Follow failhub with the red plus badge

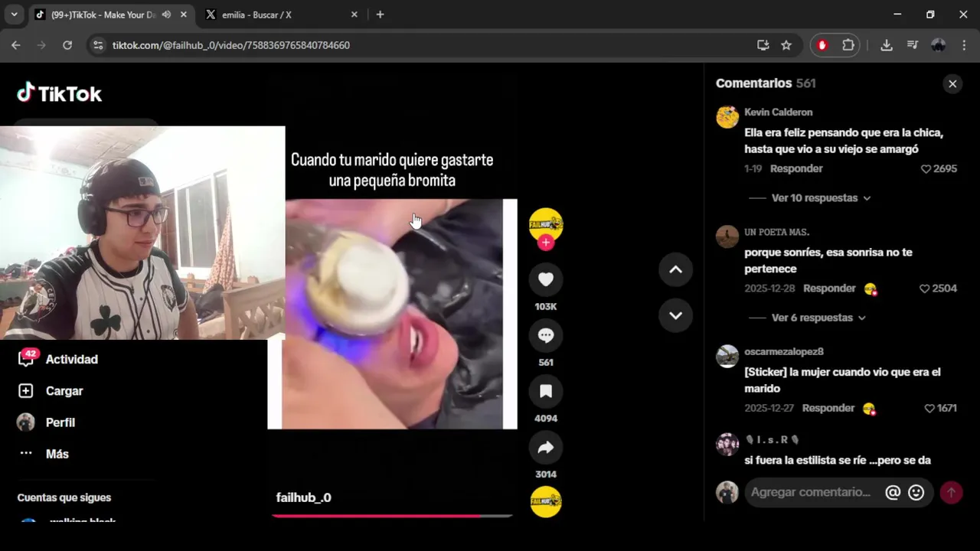546,243
